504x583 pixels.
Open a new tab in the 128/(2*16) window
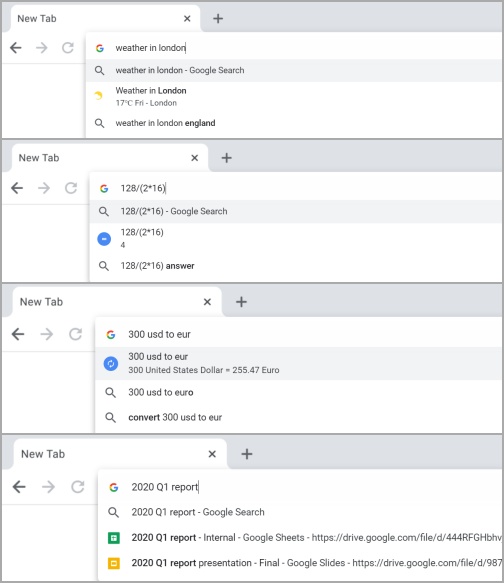point(226,158)
